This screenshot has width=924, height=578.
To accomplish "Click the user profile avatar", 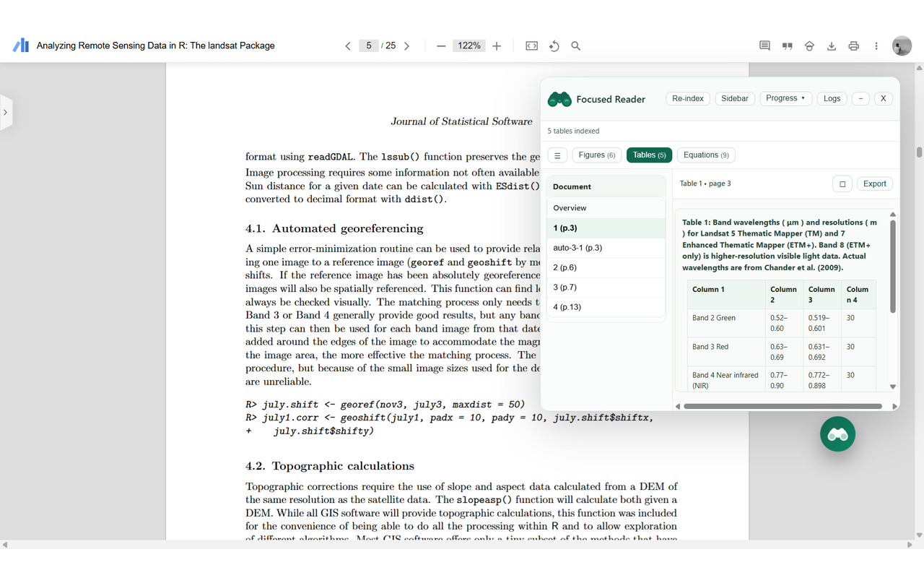I will click(x=902, y=46).
